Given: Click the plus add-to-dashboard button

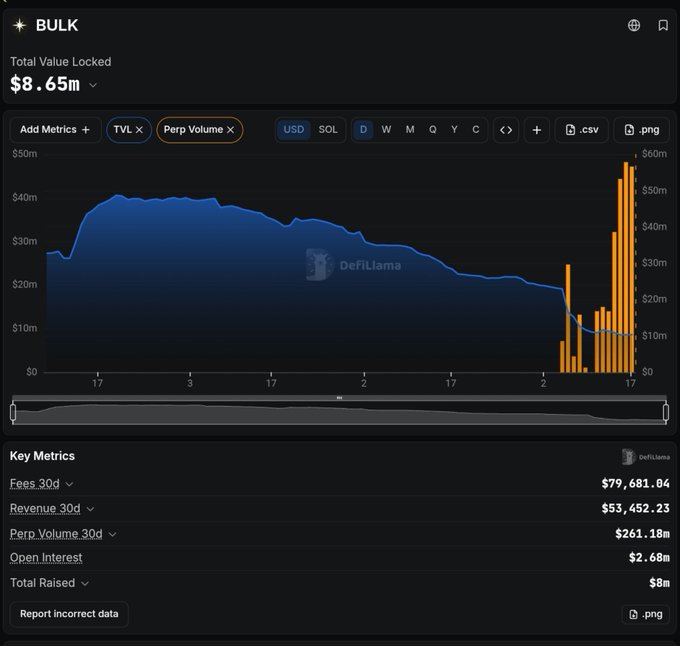Looking at the screenshot, I should tap(536, 130).
